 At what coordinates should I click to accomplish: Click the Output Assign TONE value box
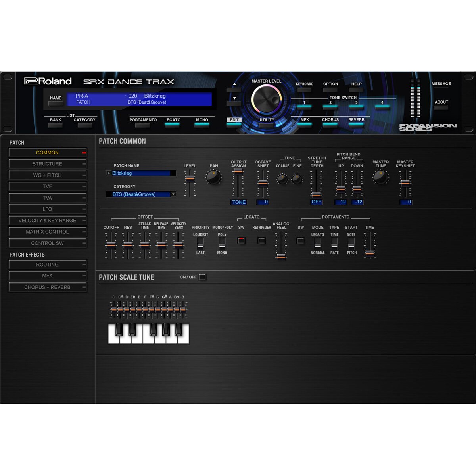pyautogui.click(x=238, y=202)
